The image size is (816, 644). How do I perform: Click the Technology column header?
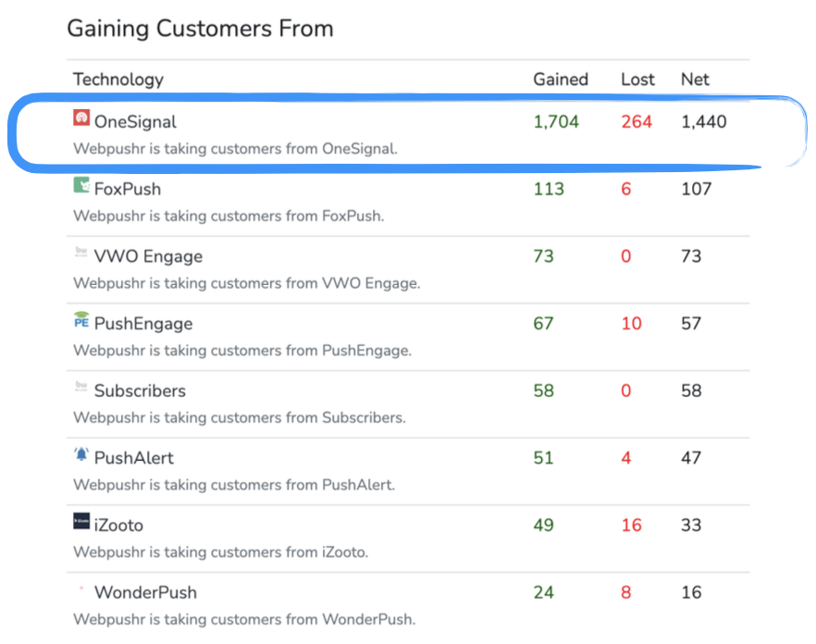[118, 80]
